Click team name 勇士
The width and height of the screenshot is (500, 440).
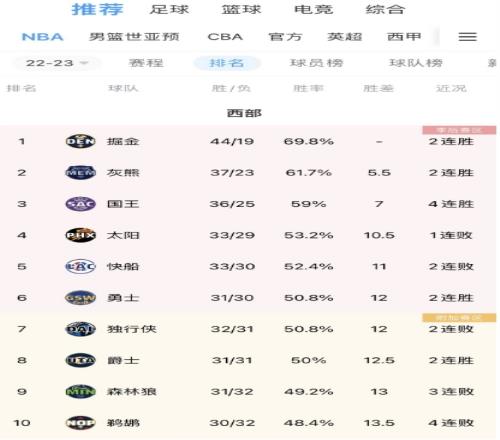[x=123, y=298]
